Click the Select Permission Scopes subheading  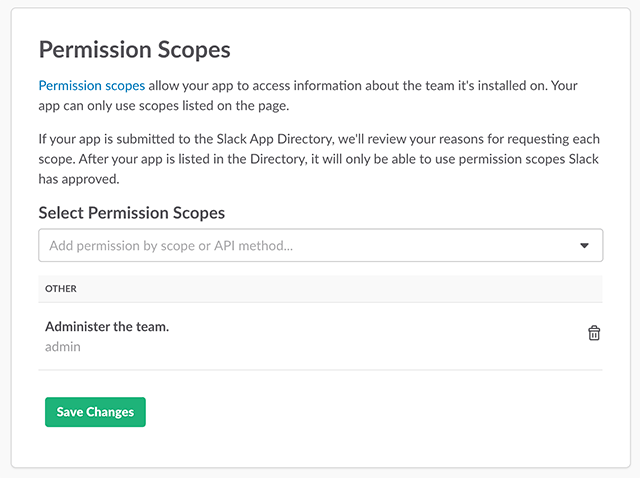pos(131,213)
